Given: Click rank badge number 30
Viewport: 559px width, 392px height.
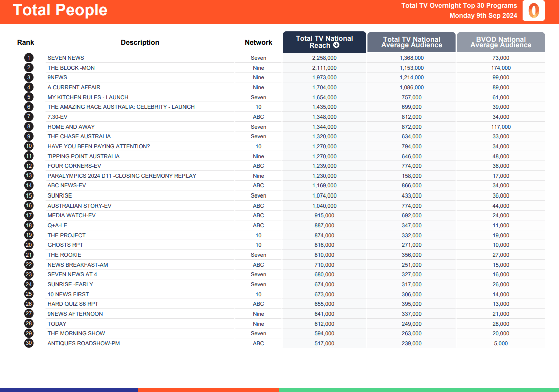Looking at the screenshot, I should coord(29,343).
